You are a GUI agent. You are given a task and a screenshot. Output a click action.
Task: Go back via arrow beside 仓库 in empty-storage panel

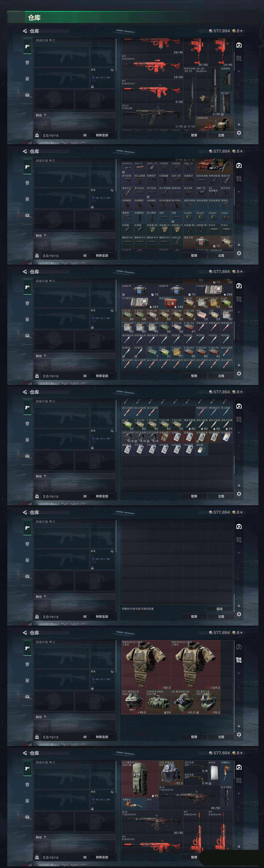25,512
